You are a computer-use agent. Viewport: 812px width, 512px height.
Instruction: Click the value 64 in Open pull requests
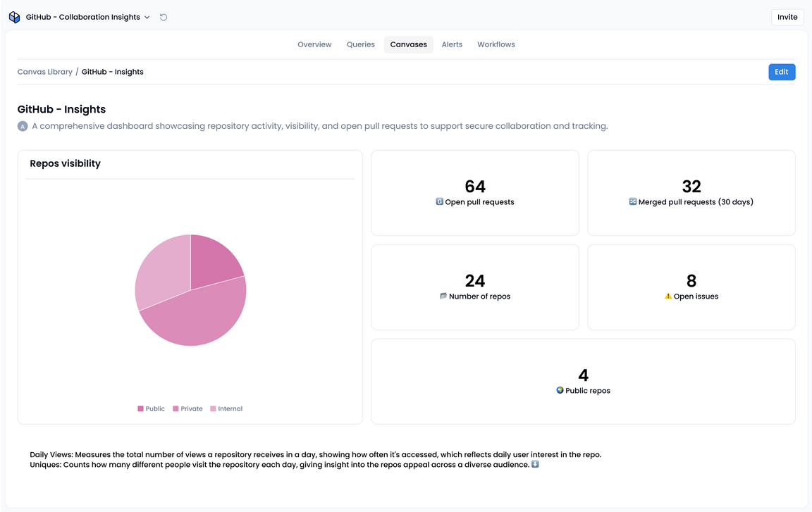point(475,186)
